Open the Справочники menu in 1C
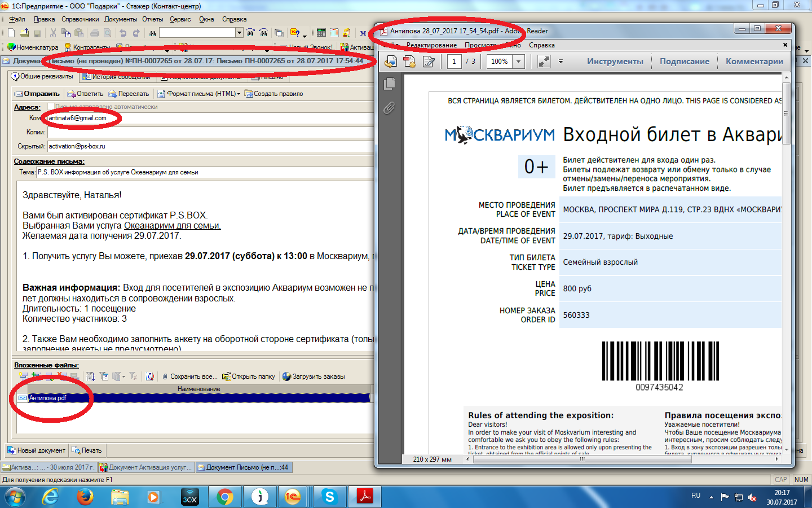This screenshot has height=508, width=812. 80,19
